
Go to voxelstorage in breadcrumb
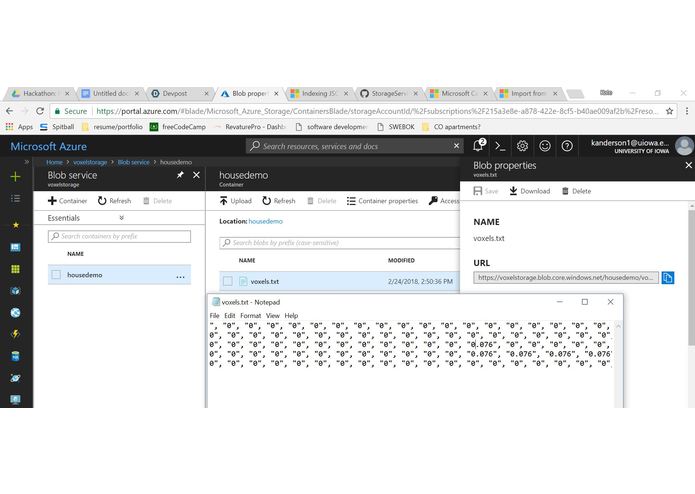[x=90, y=162]
